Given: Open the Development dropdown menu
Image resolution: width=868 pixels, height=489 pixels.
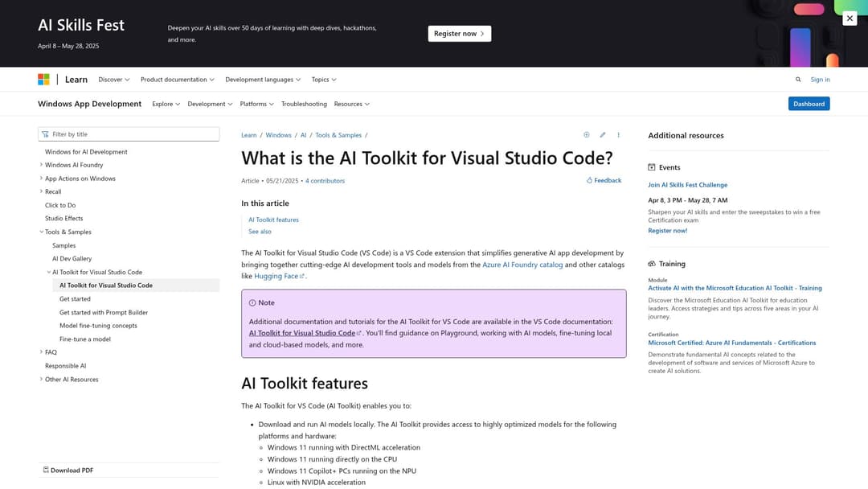Looking at the screenshot, I should 210,104.
